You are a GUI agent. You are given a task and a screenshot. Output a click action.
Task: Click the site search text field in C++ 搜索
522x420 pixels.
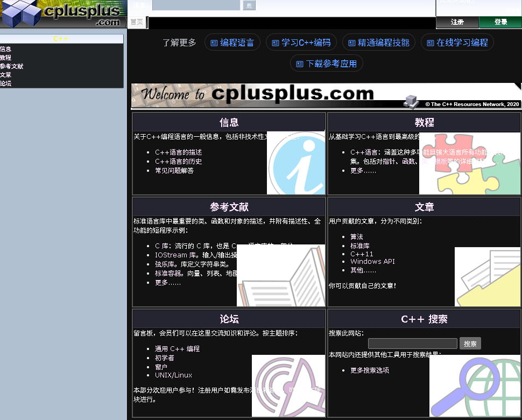point(412,344)
